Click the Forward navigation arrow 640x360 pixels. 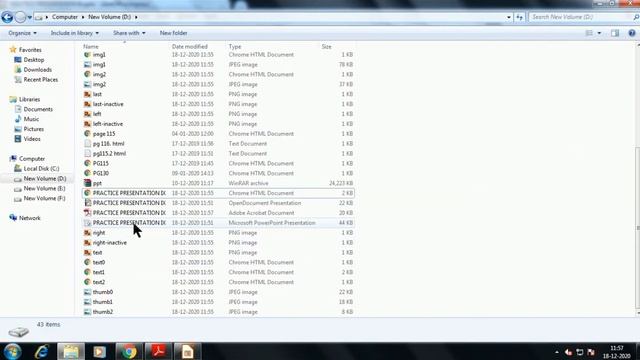[x=20, y=17]
